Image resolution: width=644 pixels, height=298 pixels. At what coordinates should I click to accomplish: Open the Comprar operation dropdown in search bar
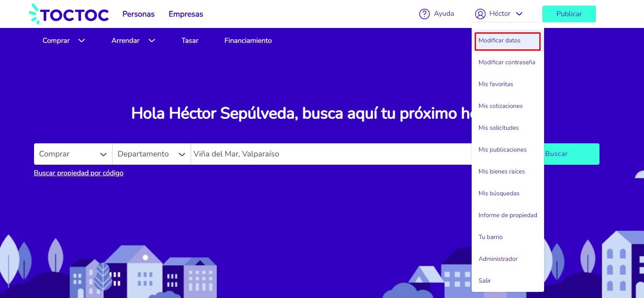[x=72, y=154]
